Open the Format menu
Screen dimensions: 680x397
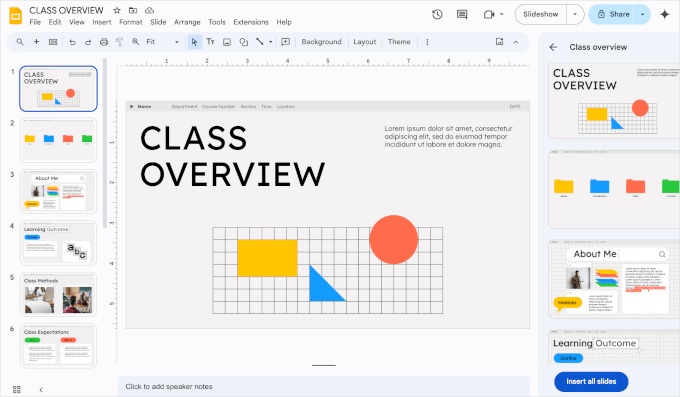coord(131,22)
